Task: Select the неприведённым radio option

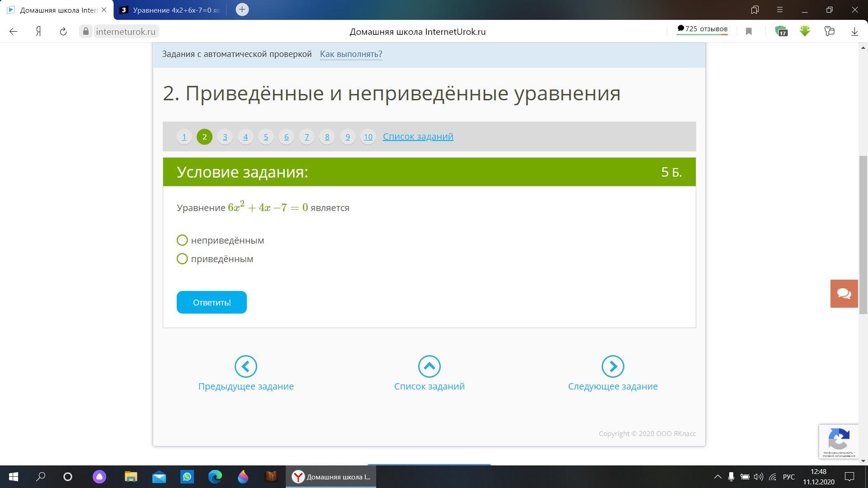Action: pyautogui.click(x=182, y=240)
